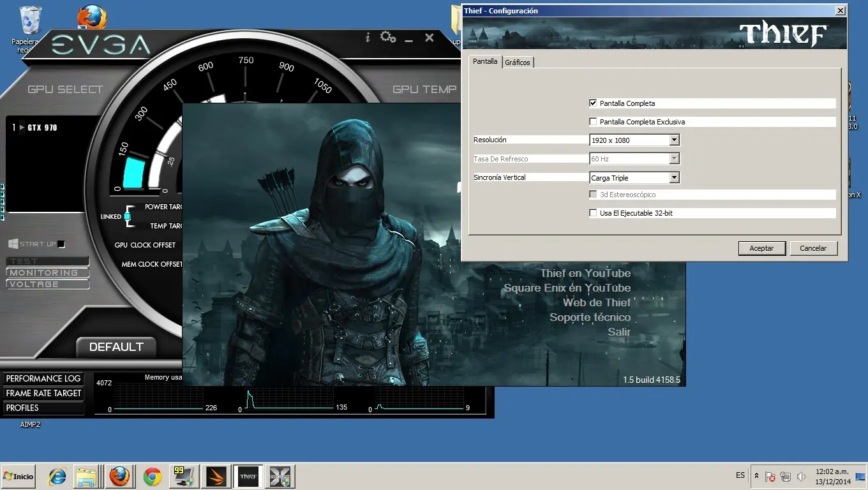Toggle the EVGA Start Up checkbox
Screen dimensions: 868x490
pos(61,244)
